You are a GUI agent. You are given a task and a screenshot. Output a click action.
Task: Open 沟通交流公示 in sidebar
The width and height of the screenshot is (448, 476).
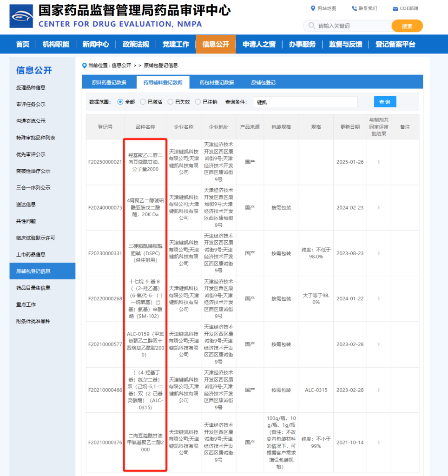[31, 121]
